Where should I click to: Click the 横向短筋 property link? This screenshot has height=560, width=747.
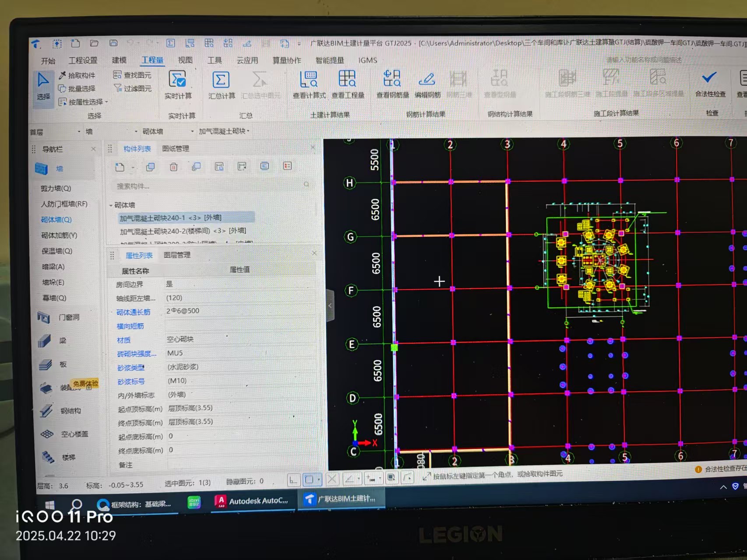pos(130,326)
